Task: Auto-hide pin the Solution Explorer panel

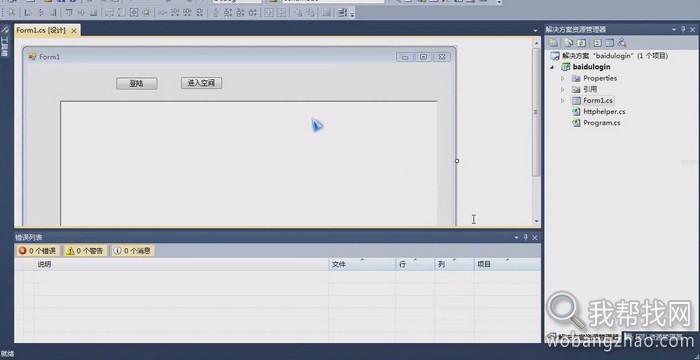Action: coord(683,29)
